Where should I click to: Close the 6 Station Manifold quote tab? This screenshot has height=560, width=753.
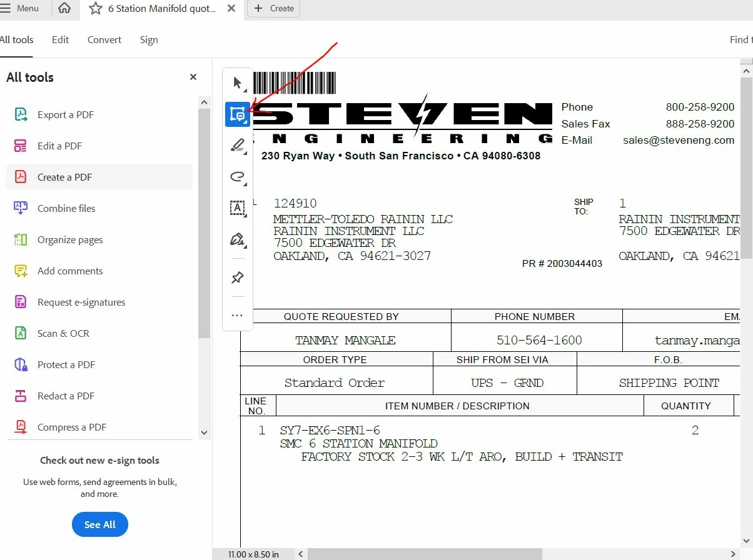(x=231, y=9)
